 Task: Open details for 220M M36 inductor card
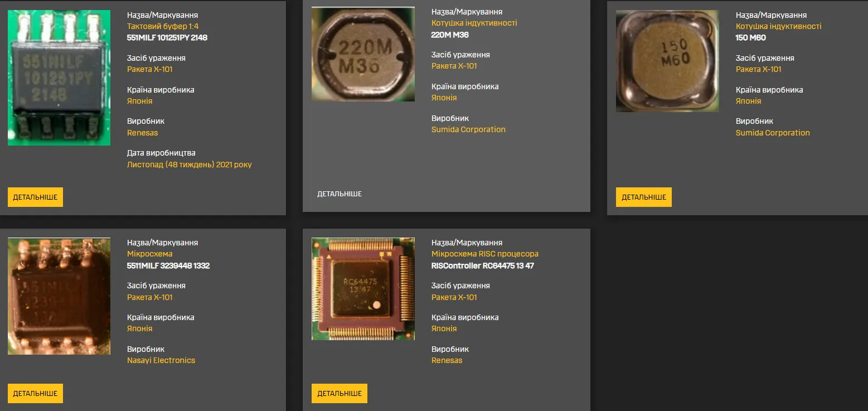point(340,194)
